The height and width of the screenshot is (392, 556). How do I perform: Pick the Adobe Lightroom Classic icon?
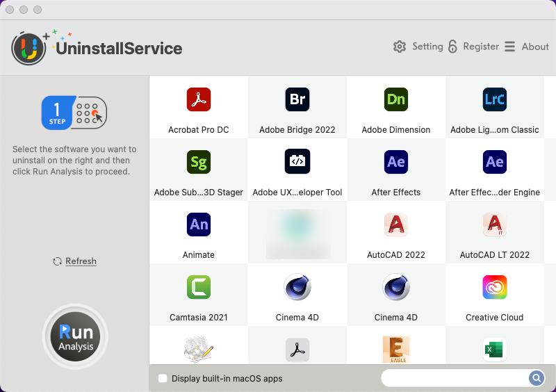pos(494,99)
